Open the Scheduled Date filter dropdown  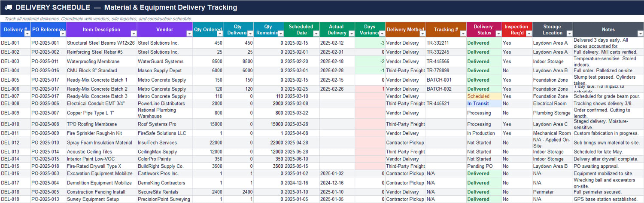[x=316, y=33]
